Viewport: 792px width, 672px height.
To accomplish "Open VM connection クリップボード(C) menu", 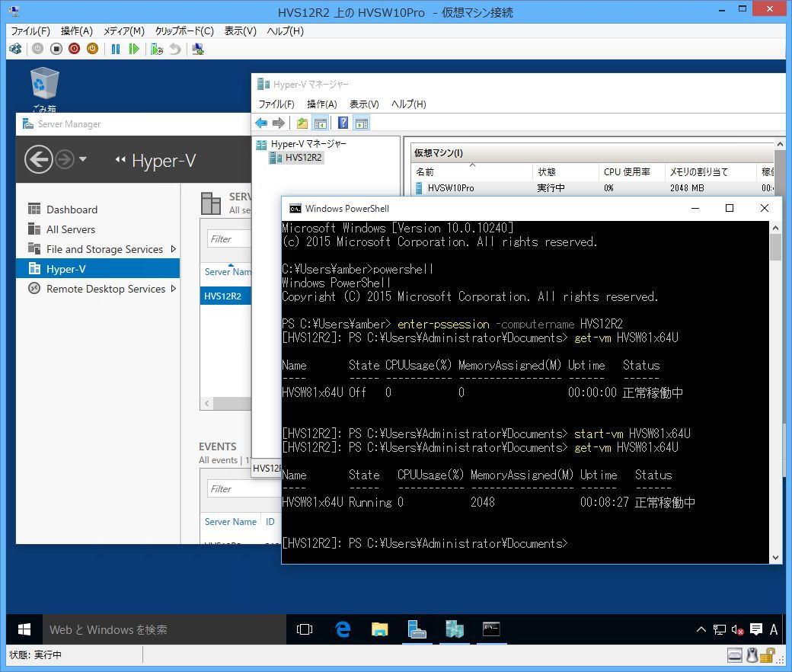I will point(184,30).
